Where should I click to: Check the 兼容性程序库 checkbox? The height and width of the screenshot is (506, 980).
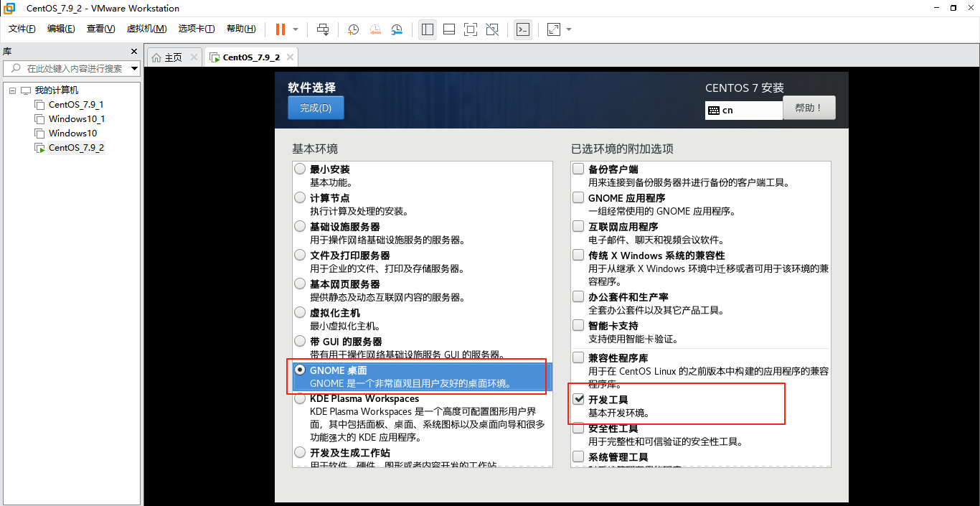[x=578, y=357]
